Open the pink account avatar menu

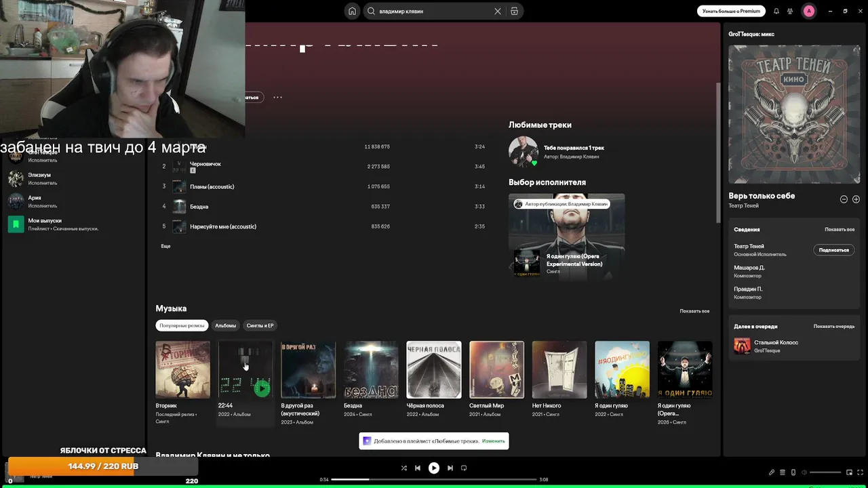(x=808, y=11)
